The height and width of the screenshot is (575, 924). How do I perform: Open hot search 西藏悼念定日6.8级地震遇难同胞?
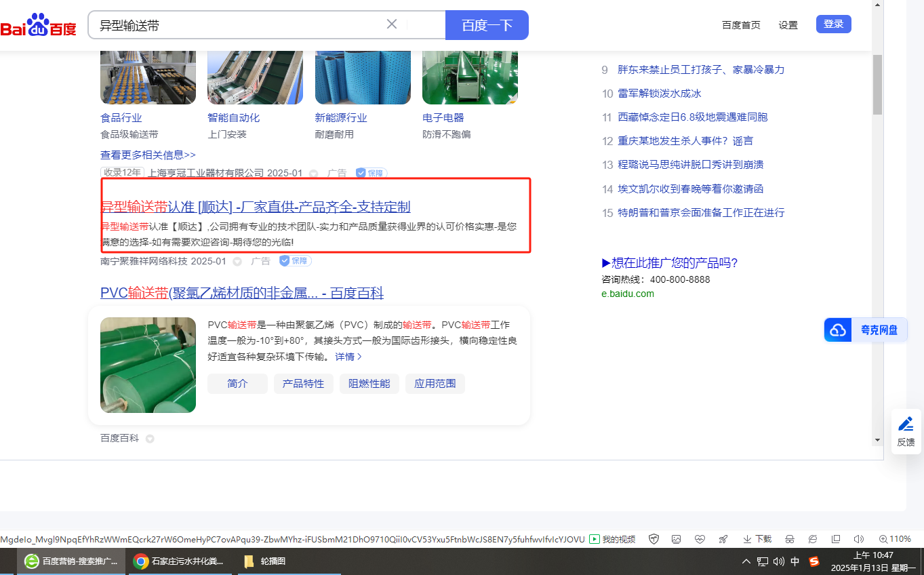pyautogui.click(x=693, y=117)
